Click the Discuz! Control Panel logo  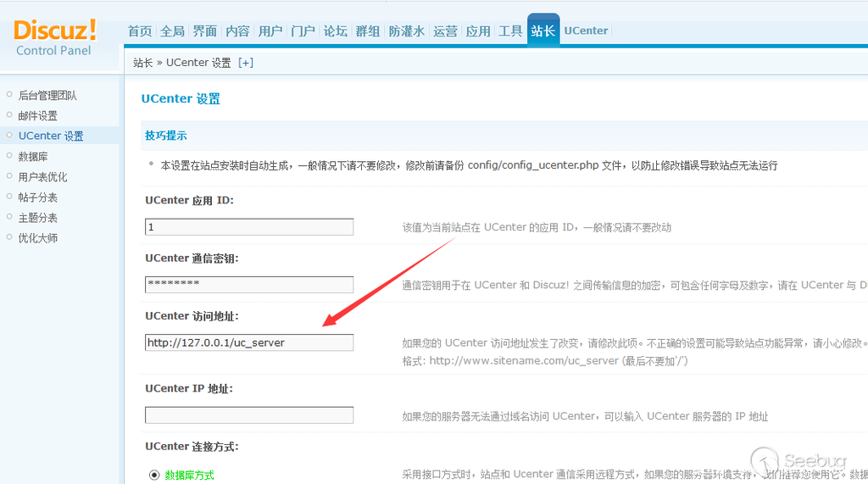pos(55,37)
